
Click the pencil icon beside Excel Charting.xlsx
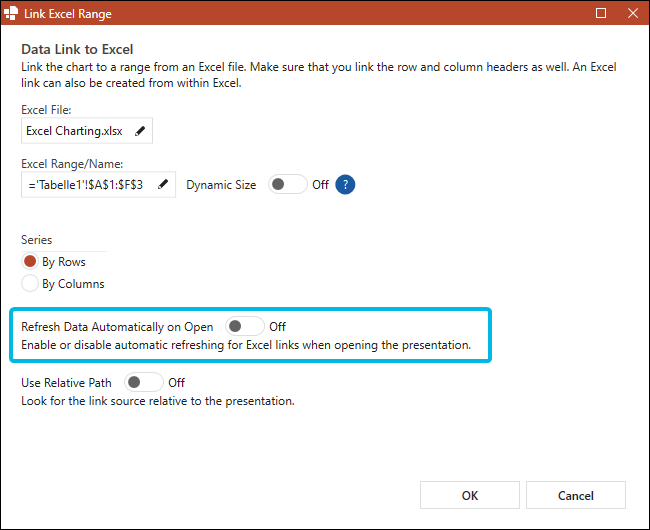(140, 131)
